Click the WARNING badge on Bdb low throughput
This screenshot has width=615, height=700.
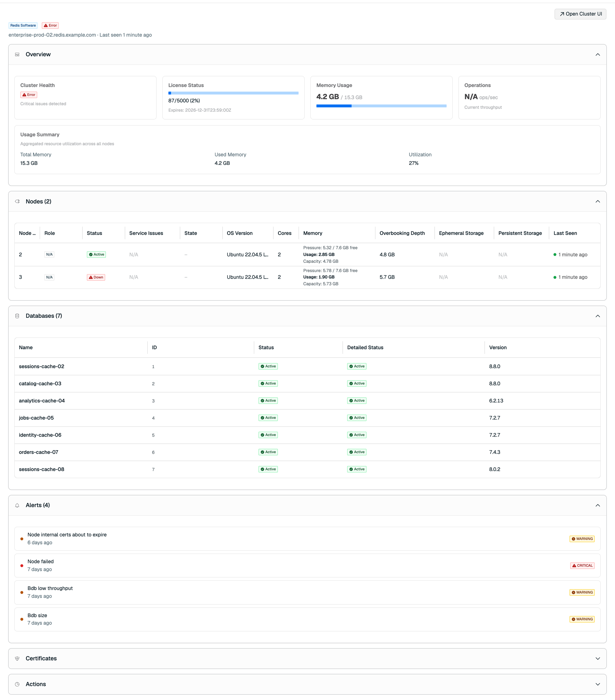tap(582, 592)
